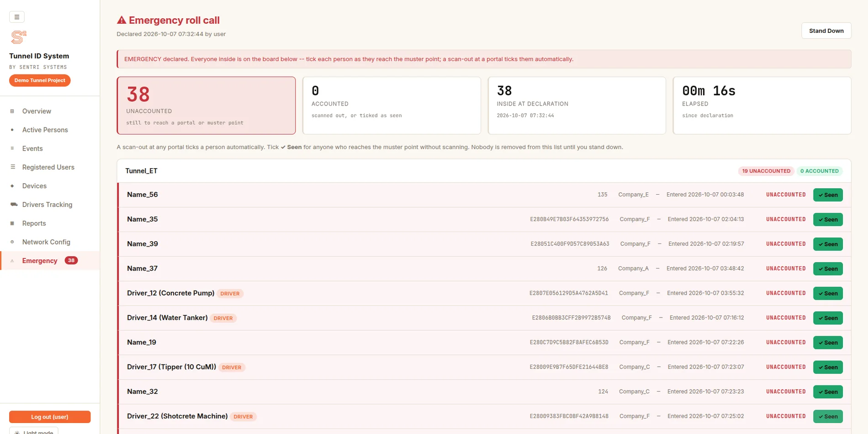This screenshot has height=434, width=868.
Task: Click the 0 Accounted summary card
Action: coord(392,106)
